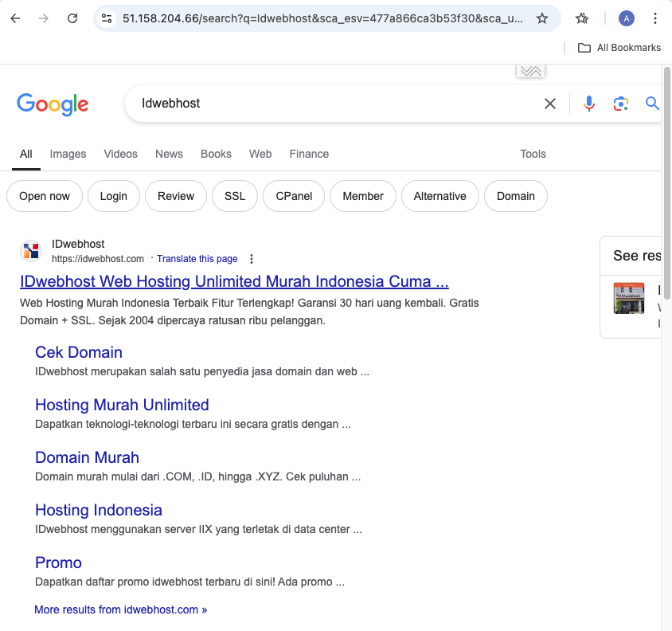
Task: Open All Bookmarks folder
Action: [619, 48]
